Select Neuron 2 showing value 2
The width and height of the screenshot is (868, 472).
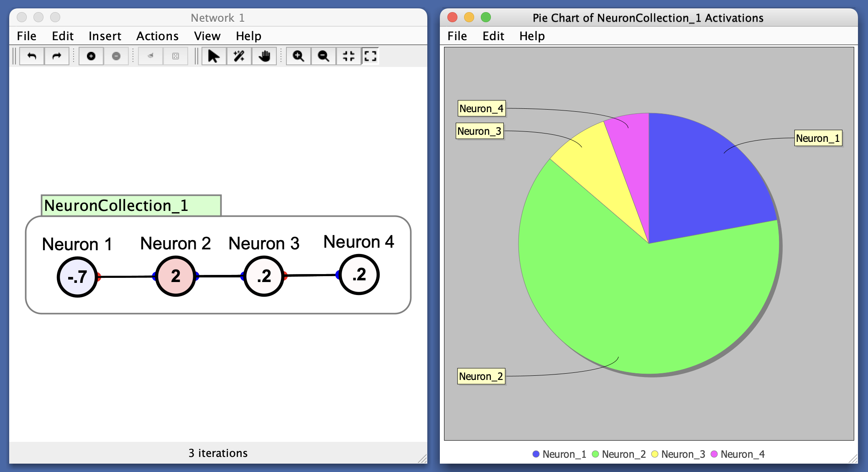point(176,276)
